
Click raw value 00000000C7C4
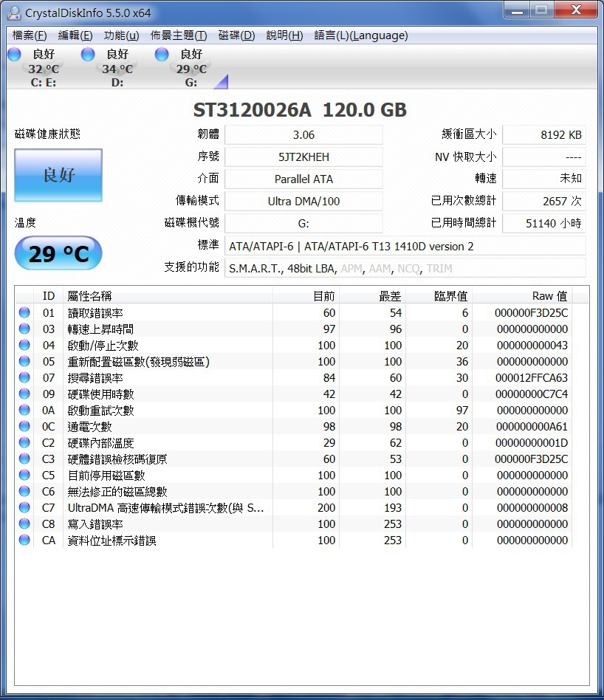click(x=532, y=394)
